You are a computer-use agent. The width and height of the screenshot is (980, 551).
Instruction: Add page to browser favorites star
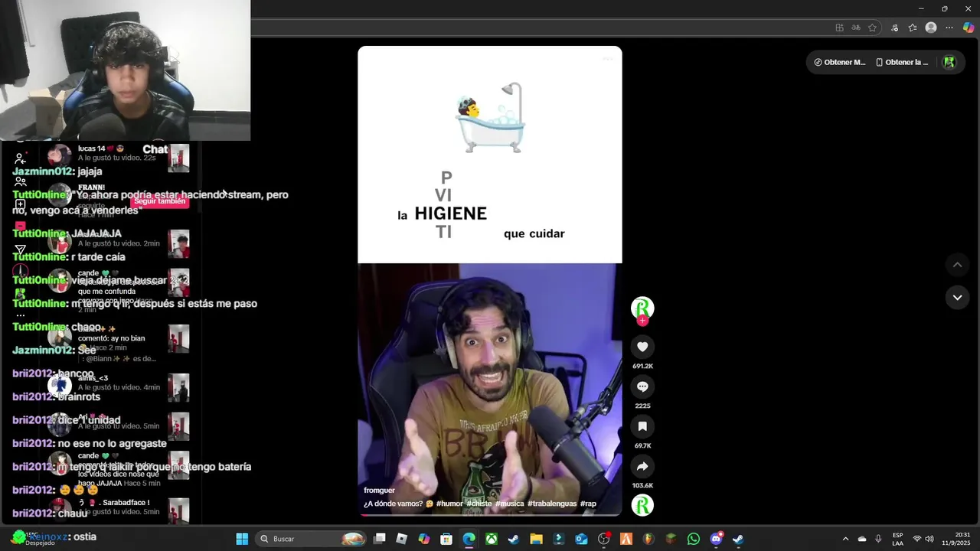click(x=872, y=28)
